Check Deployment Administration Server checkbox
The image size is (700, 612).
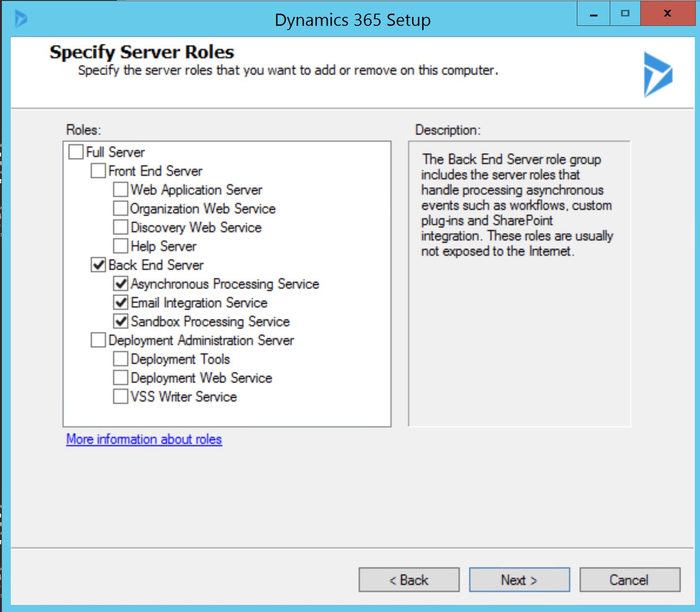click(98, 340)
